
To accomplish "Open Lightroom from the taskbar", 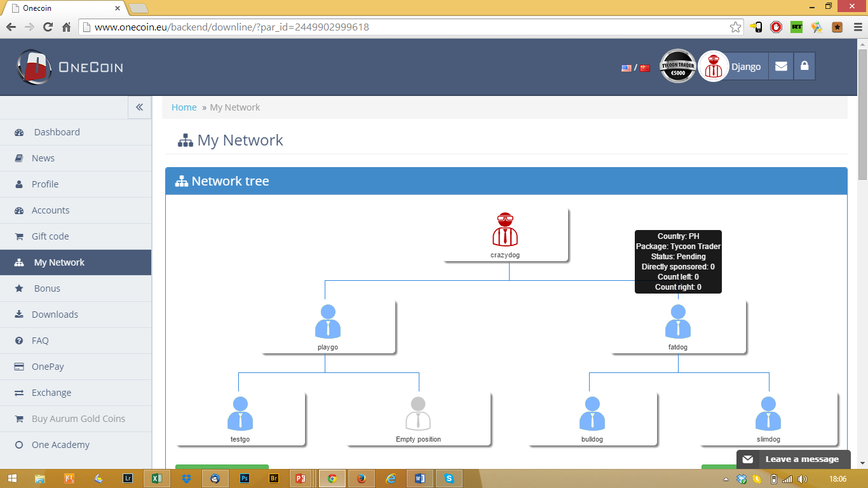I will (x=128, y=478).
